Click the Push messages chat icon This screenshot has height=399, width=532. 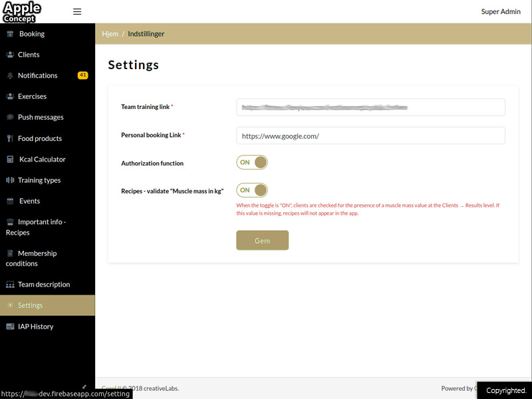(x=10, y=118)
